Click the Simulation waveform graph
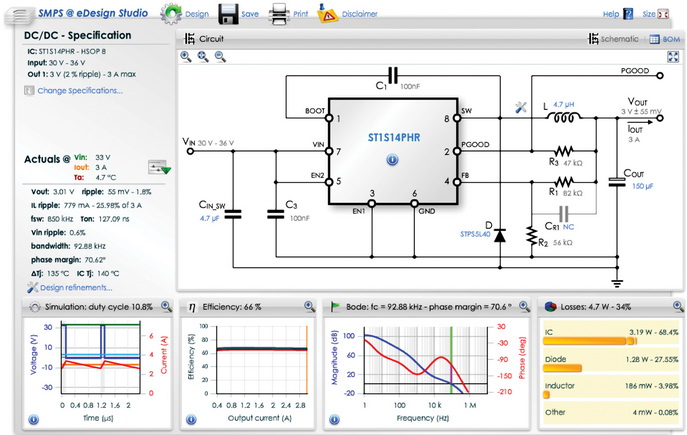The height and width of the screenshot is (435, 687). tap(101, 358)
